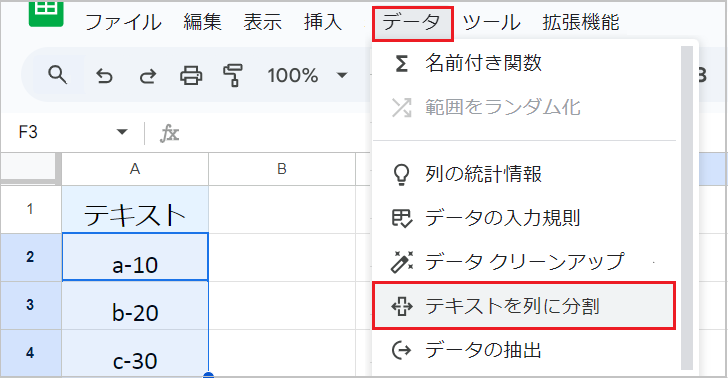Click the split text to columns icon
The image size is (728, 378).
coord(402,306)
